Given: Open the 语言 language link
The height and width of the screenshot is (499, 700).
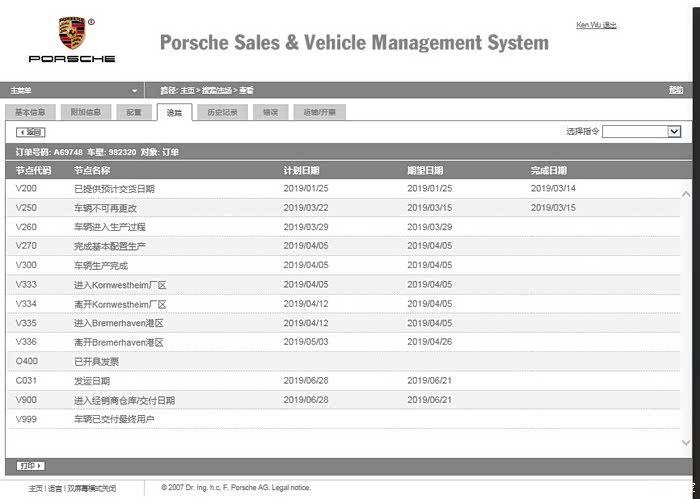Looking at the screenshot, I should (54, 488).
